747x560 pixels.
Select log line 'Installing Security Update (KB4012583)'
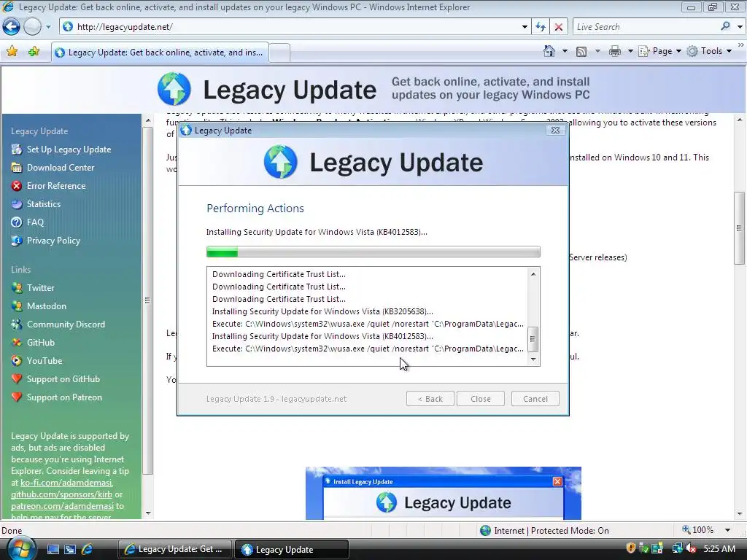[x=322, y=336]
